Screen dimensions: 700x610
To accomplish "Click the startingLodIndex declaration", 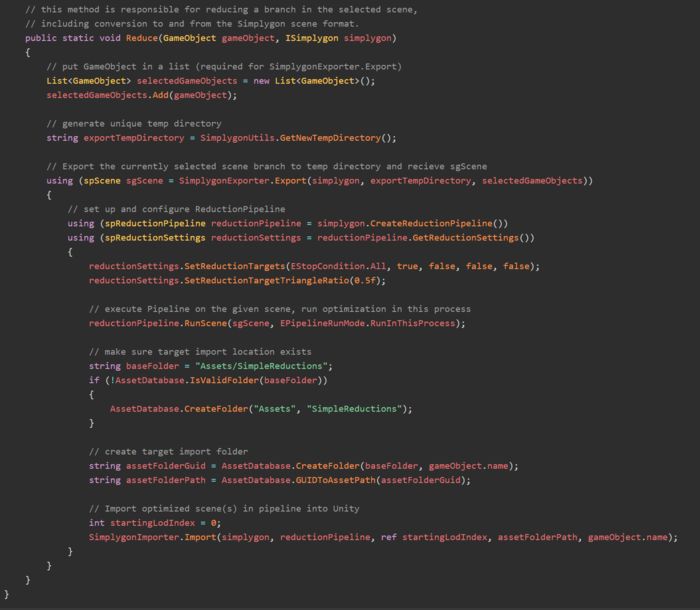I will 153,523.
